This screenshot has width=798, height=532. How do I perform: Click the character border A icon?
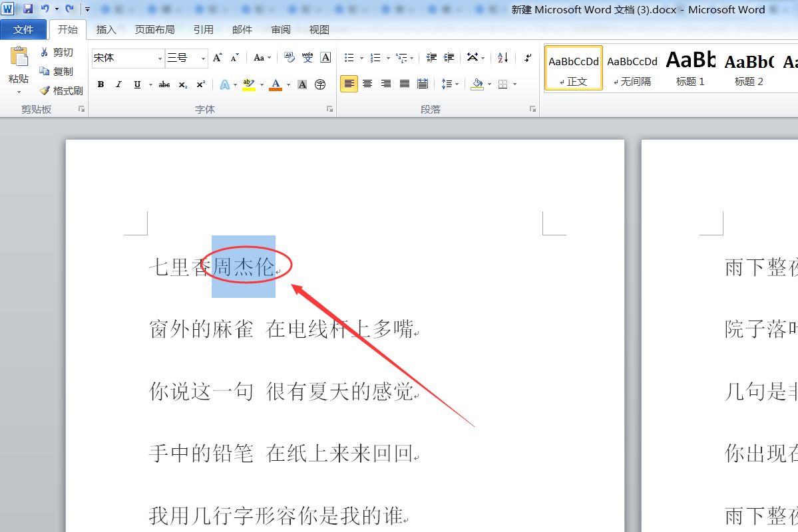click(x=325, y=57)
